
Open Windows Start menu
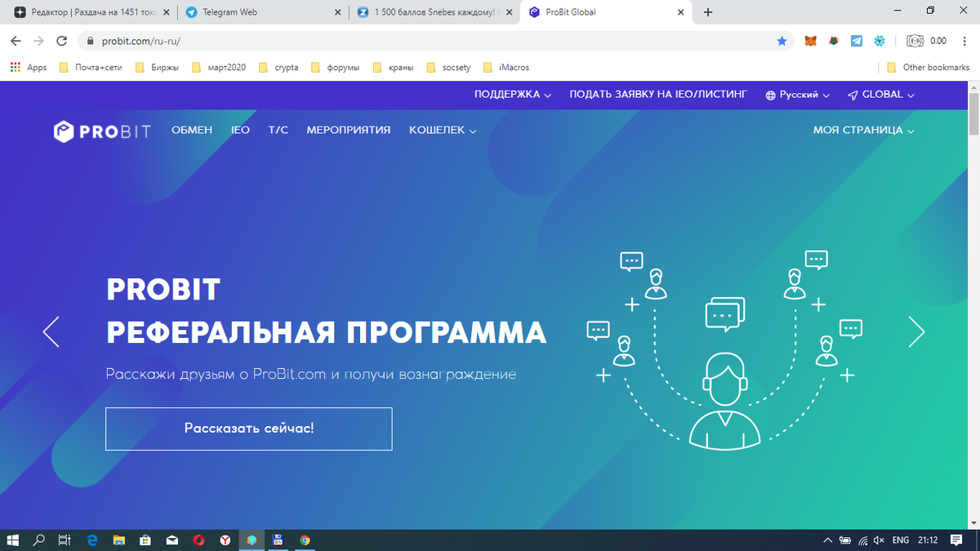click(13, 540)
